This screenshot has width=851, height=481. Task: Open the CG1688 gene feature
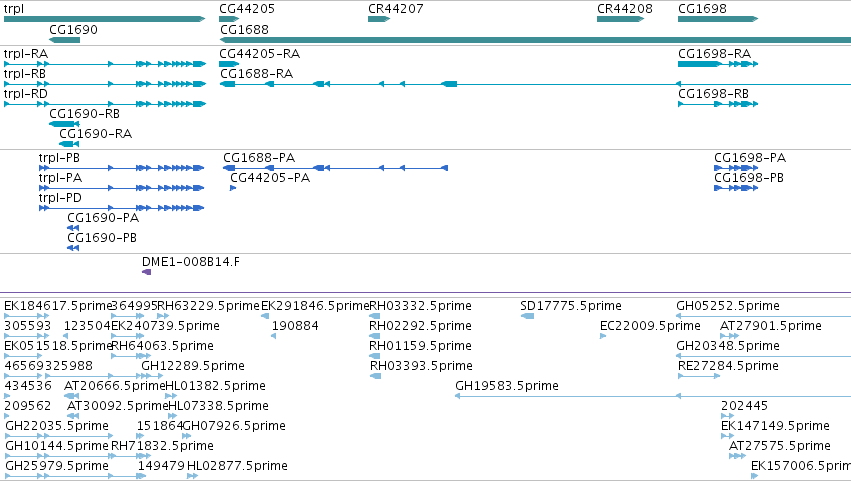535,40
